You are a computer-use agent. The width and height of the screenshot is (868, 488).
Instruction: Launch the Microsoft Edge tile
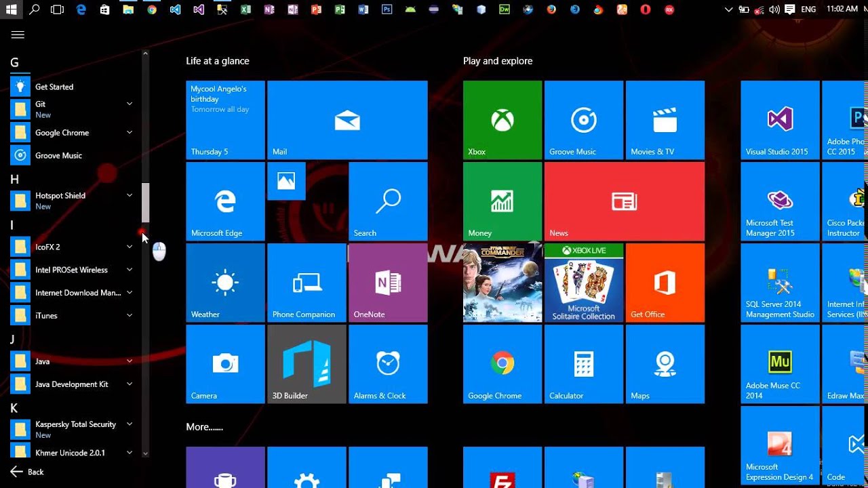coord(225,201)
